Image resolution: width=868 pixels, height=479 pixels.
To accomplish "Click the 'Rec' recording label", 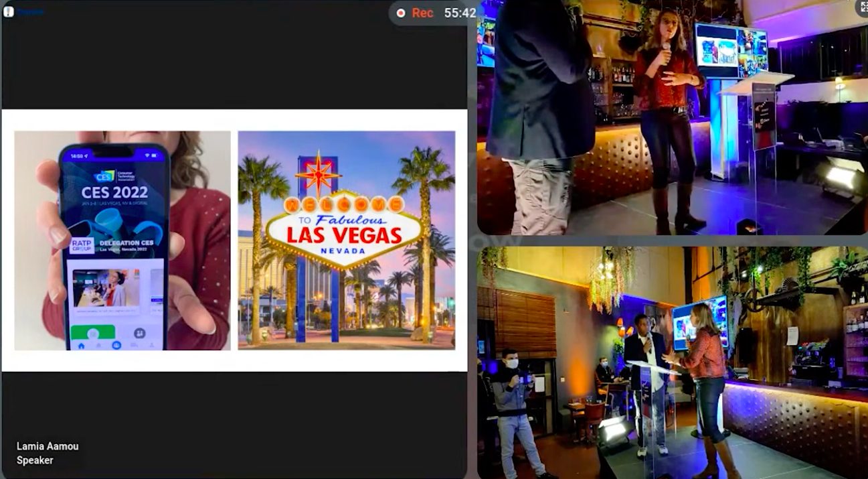I will tap(422, 13).
